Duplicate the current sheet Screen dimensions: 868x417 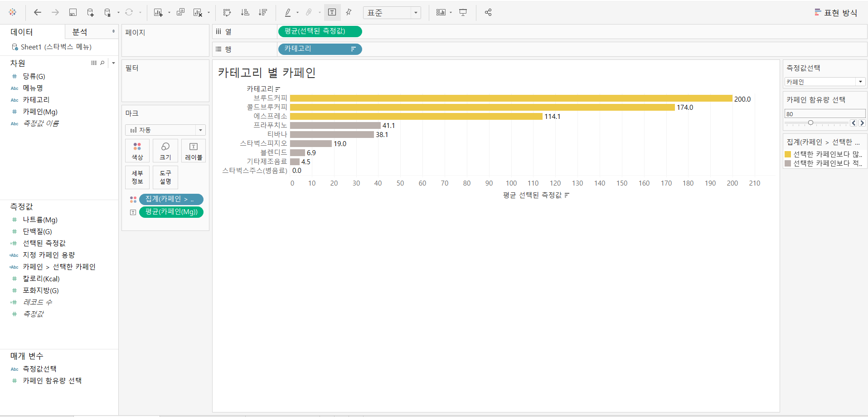point(180,12)
